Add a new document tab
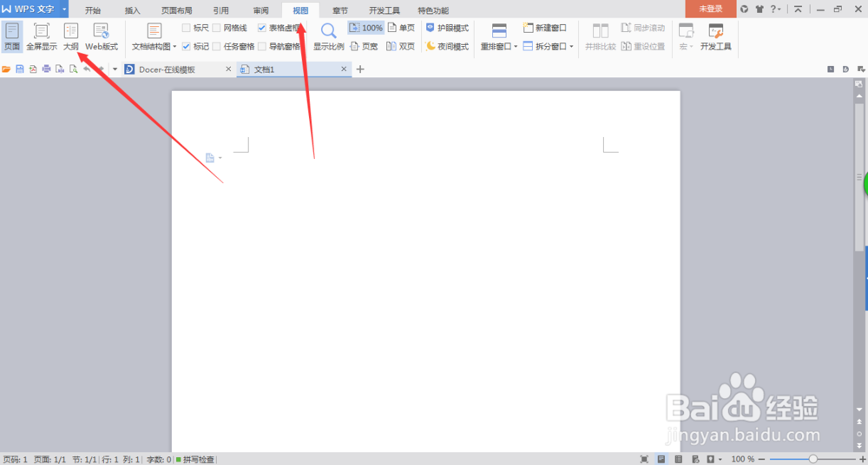This screenshot has height=465, width=868. pos(360,69)
